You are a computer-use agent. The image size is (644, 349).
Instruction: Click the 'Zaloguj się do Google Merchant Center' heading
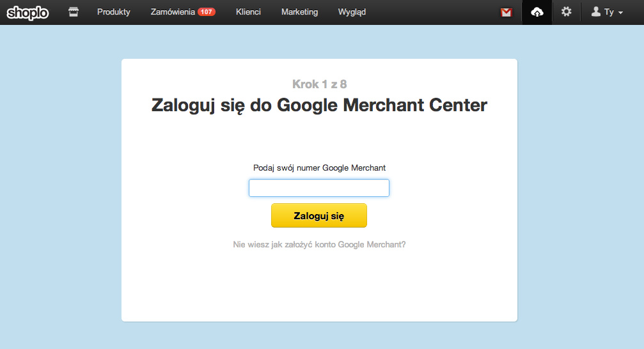[319, 105]
